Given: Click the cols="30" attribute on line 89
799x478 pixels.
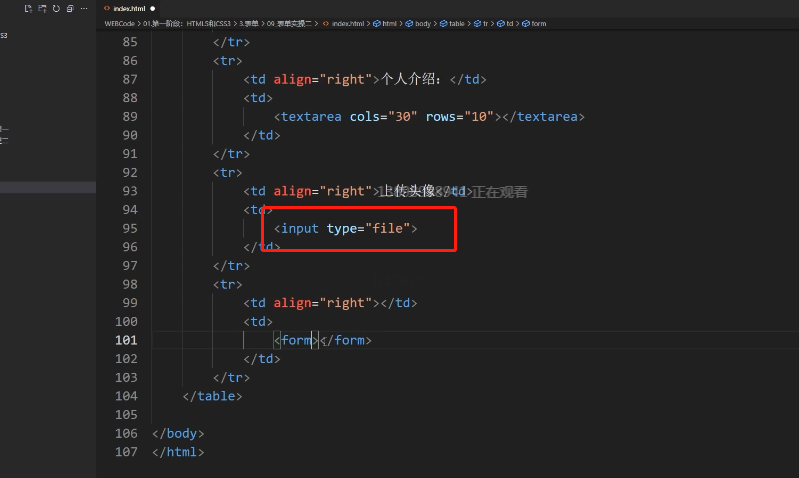Looking at the screenshot, I should click(x=383, y=117).
